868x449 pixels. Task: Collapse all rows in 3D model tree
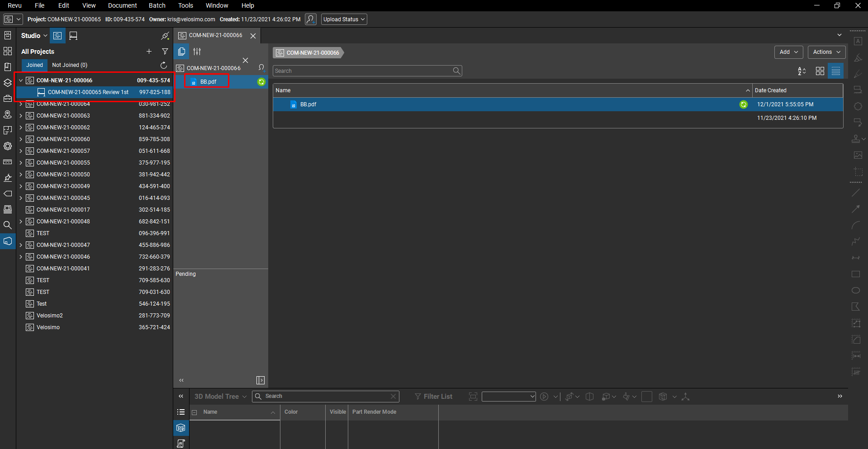pos(194,412)
